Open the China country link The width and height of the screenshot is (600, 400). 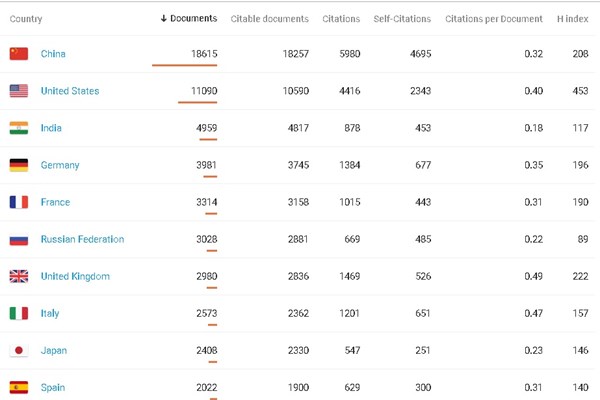53,54
